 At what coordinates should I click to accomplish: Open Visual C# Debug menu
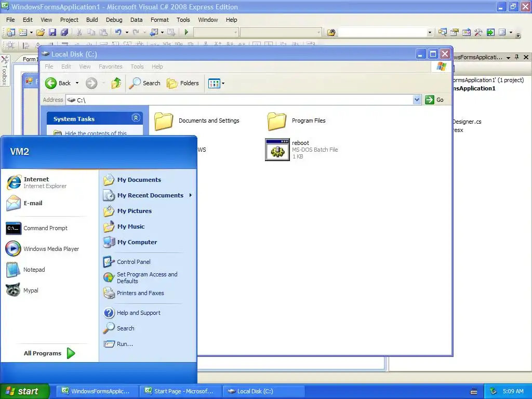click(x=114, y=20)
